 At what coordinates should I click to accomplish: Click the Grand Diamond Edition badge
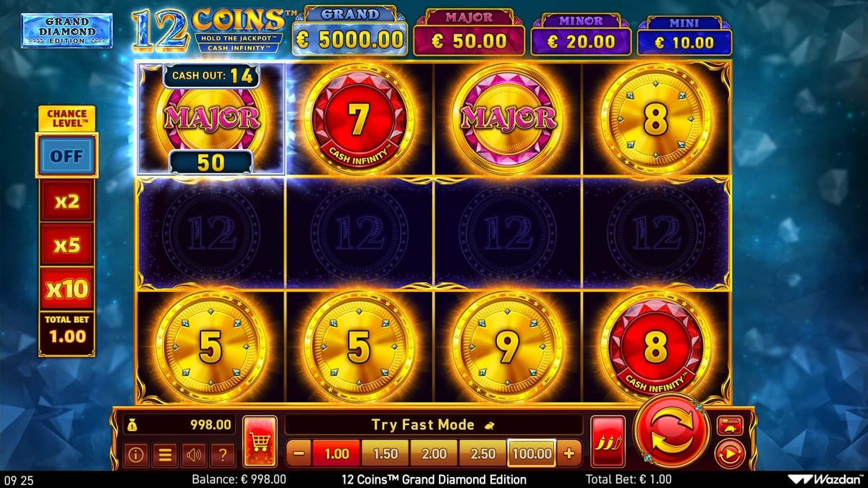tap(67, 30)
